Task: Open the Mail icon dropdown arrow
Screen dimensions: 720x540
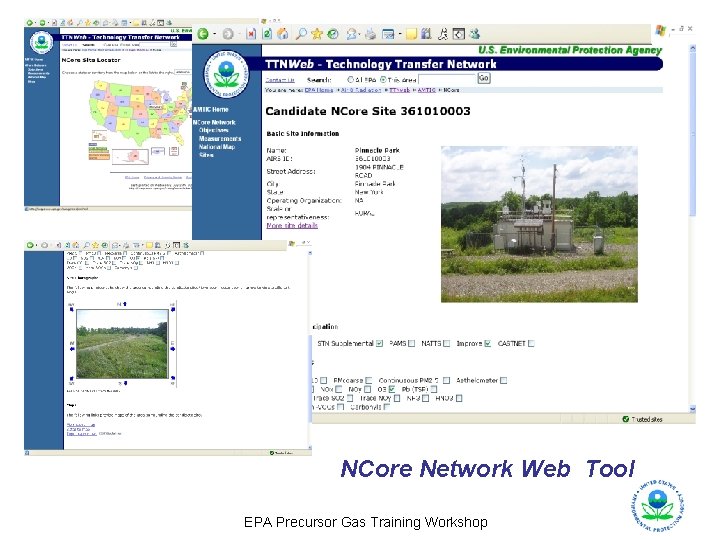Action: (360, 34)
